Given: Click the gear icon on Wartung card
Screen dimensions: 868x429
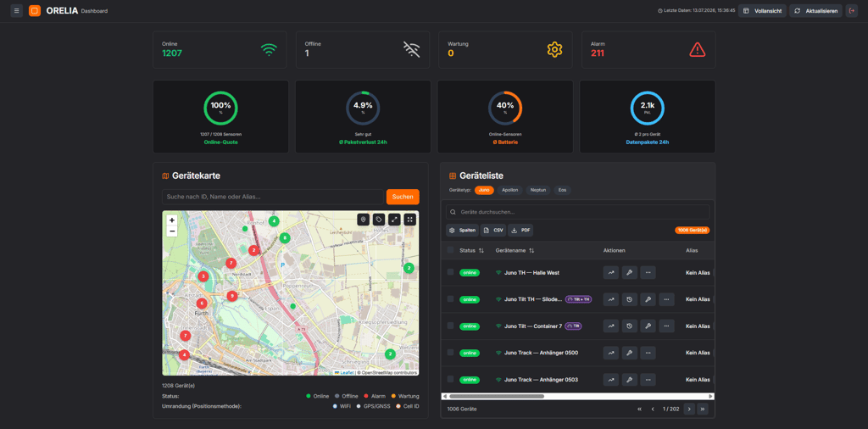Looking at the screenshot, I should 554,50.
